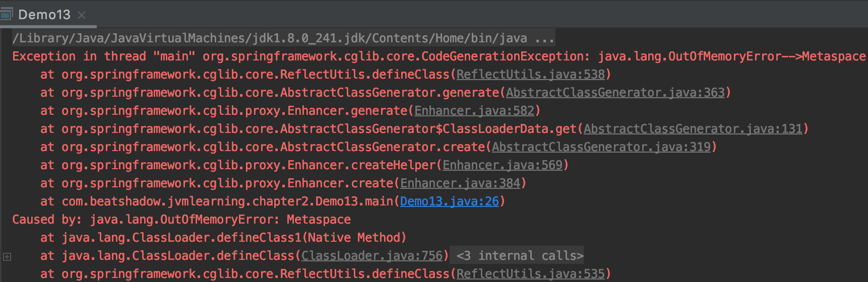Viewport: 868px width, 282px height.
Task: Open ReflectUtils.java:538 link
Action: pyautogui.click(x=530, y=75)
